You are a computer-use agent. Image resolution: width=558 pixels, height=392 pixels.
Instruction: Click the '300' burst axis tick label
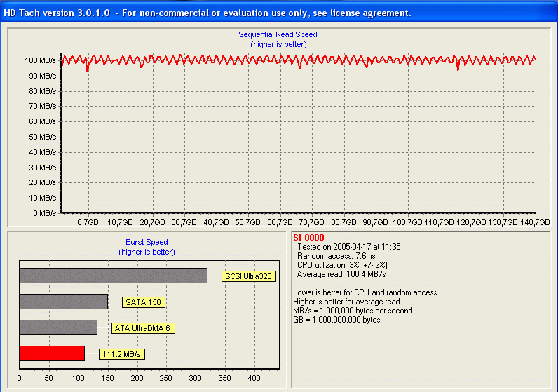click(195, 378)
